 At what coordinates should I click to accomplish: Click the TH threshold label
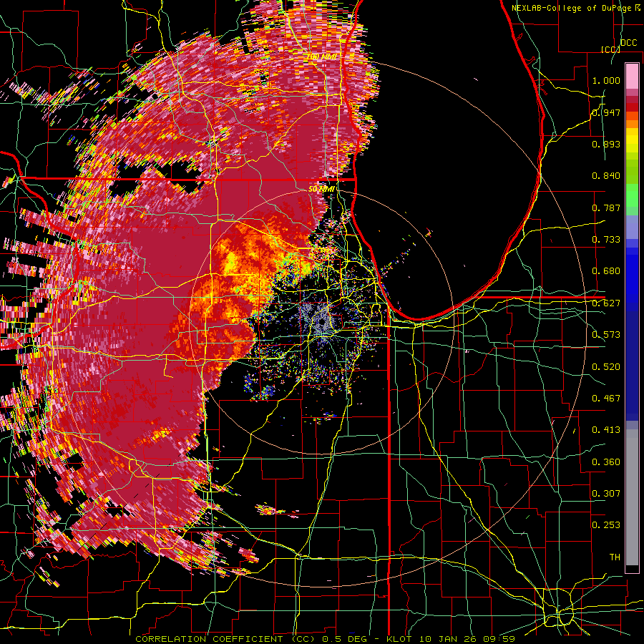point(615,557)
